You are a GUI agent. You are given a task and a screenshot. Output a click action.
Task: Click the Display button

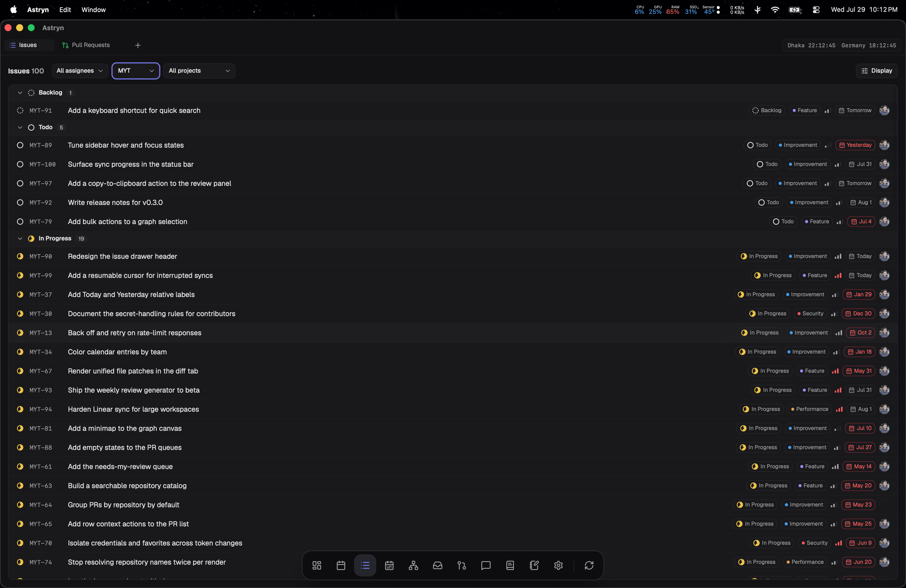pyautogui.click(x=877, y=71)
